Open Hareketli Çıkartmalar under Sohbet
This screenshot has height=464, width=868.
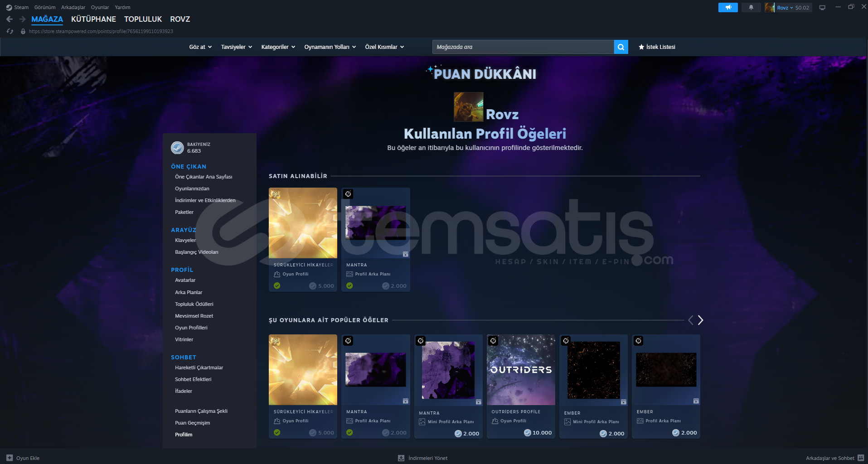(199, 367)
